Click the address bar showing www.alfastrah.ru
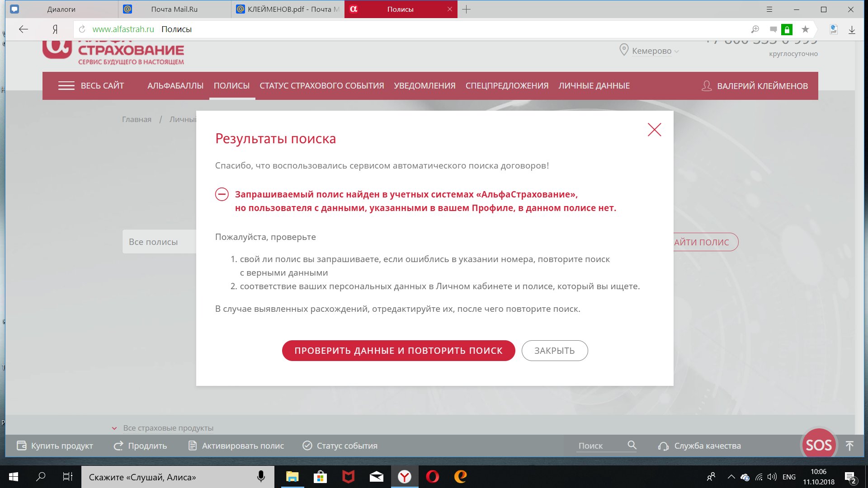868x488 pixels. 407,29
